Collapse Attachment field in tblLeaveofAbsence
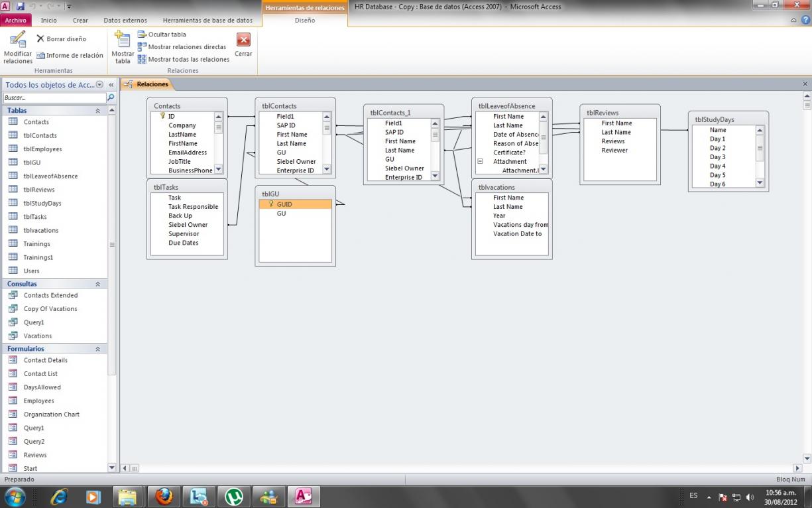Viewport: 812px width, 508px height. 479,161
